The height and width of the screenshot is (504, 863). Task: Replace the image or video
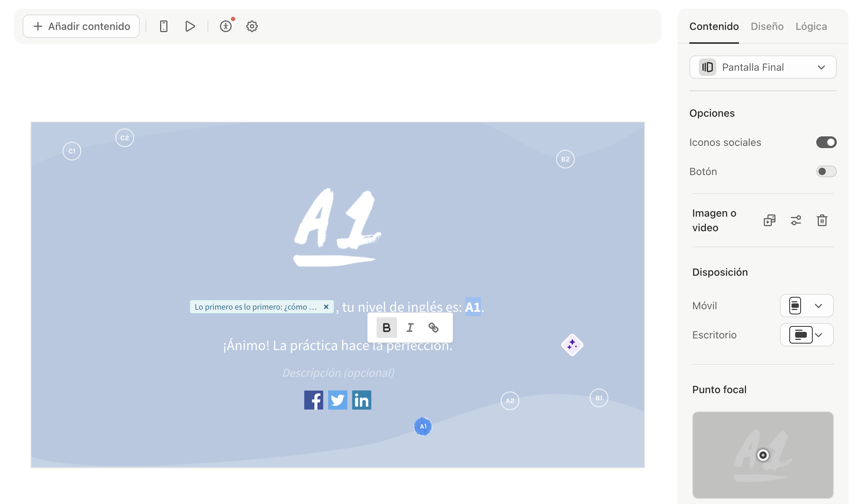tap(769, 220)
